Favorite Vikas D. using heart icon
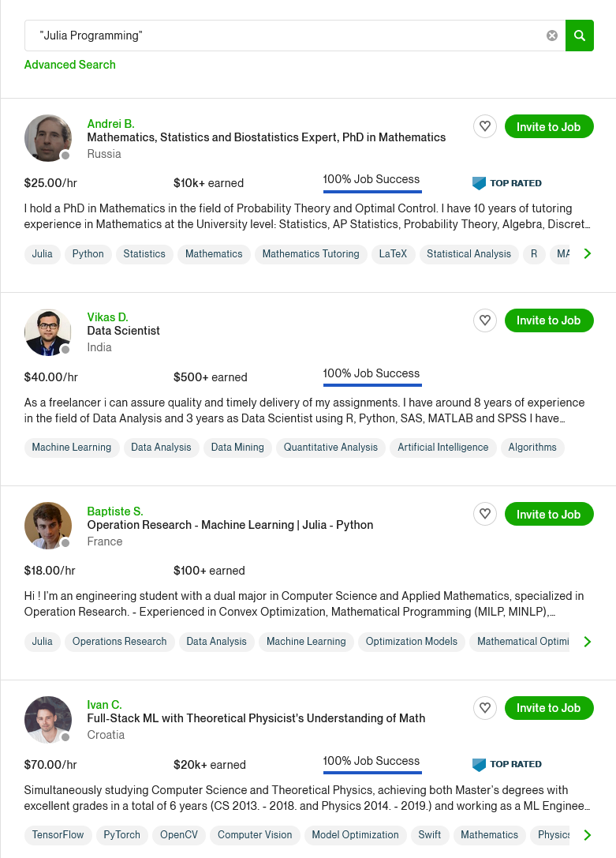 (485, 320)
